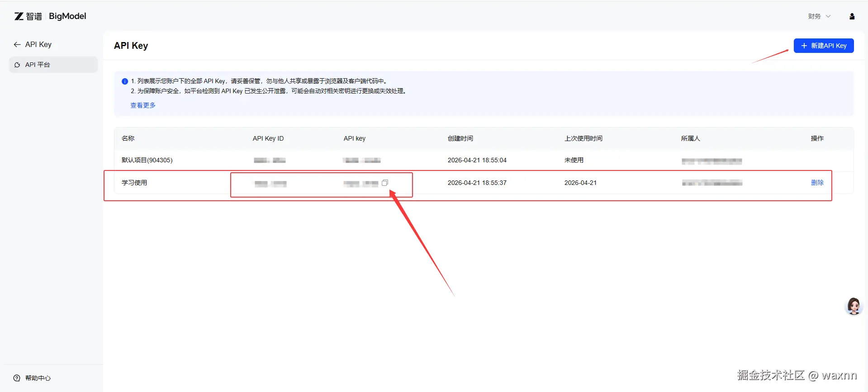Click the API Key ID column header

click(268, 138)
